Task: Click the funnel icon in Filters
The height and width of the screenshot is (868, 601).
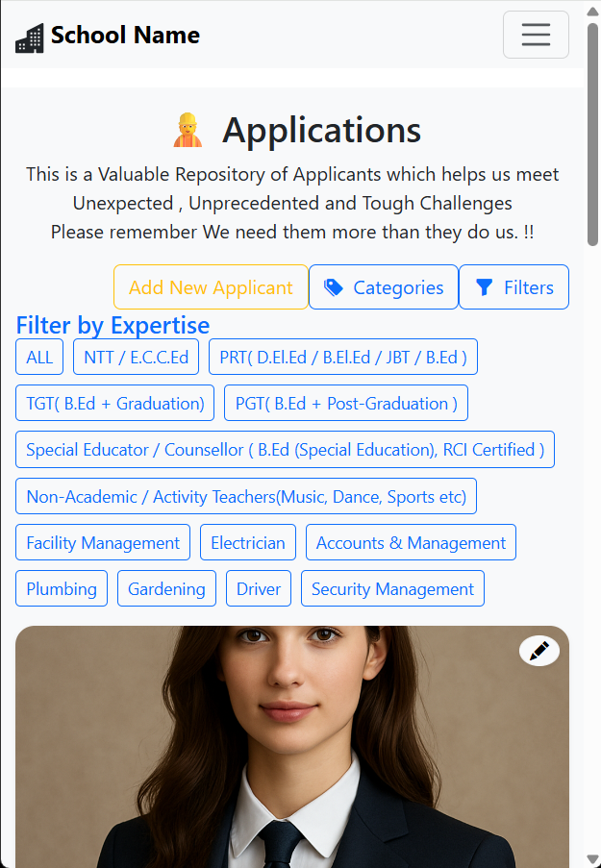Action: coord(485,287)
